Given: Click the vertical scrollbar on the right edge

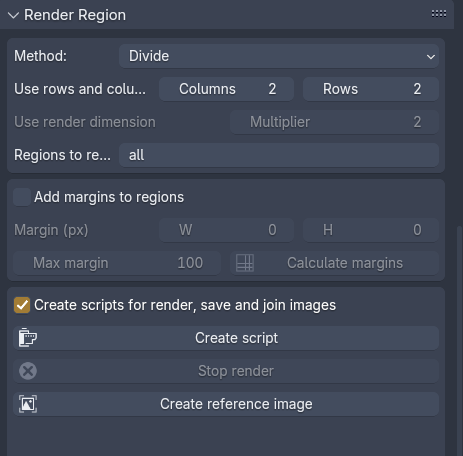Looking at the screenshot, I should click(x=459, y=340).
